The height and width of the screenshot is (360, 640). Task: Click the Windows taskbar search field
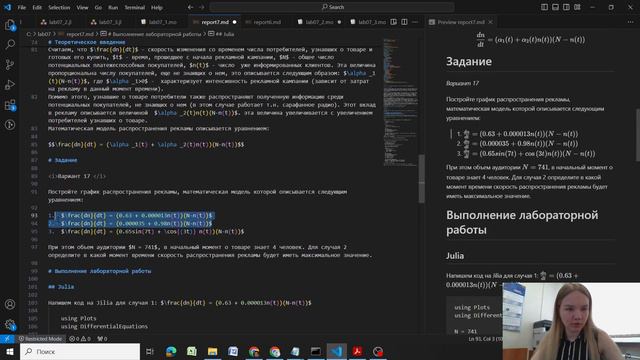pos(80,351)
